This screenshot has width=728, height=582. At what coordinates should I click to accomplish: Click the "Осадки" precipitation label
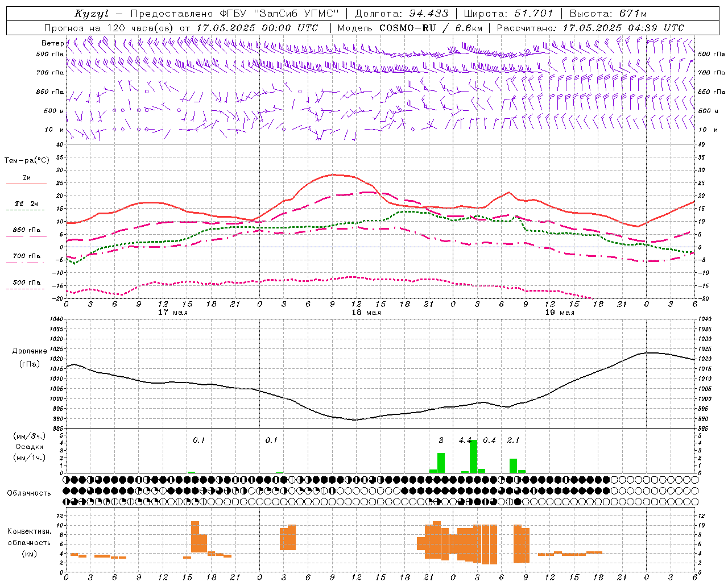(30, 447)
